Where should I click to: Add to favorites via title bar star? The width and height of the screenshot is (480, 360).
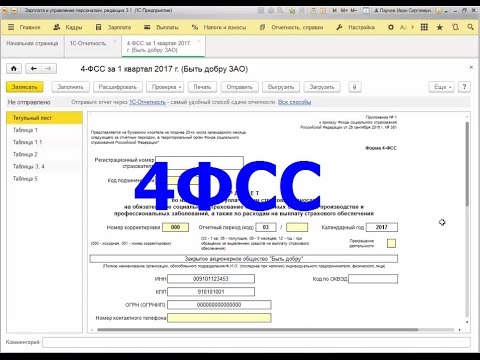pos(292,11)
